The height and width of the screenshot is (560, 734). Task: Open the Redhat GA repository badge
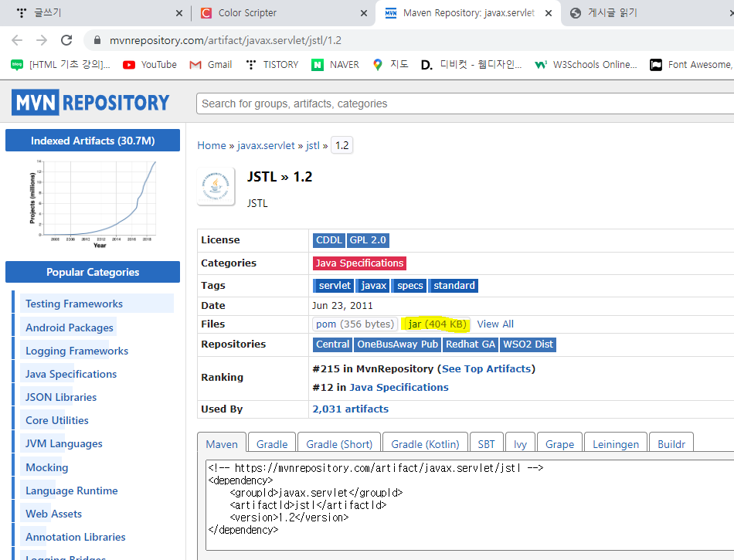pyautogui.click(x=470, y=344)
